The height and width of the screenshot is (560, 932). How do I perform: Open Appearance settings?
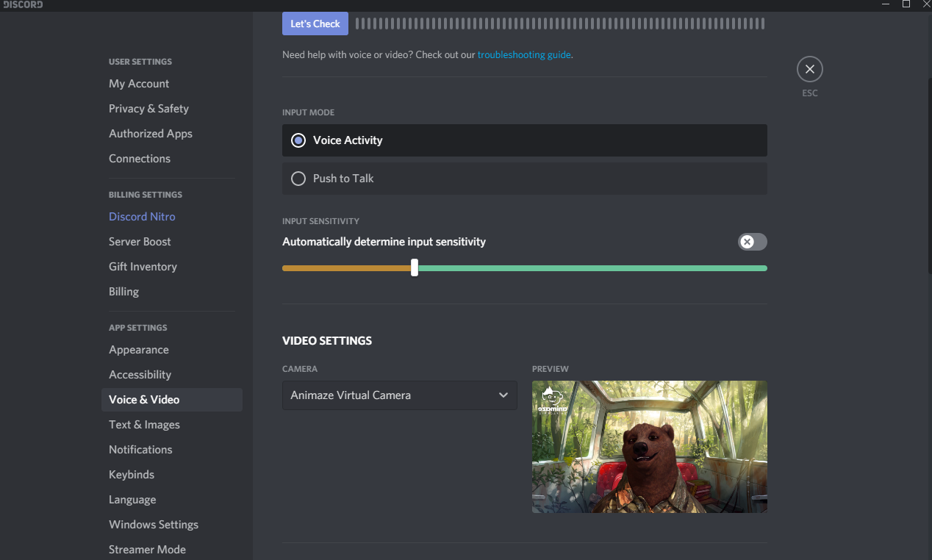139,349
